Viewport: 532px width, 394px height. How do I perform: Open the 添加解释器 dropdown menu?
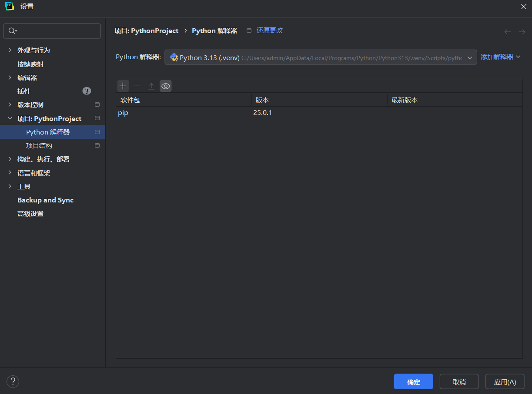(500, 57)
